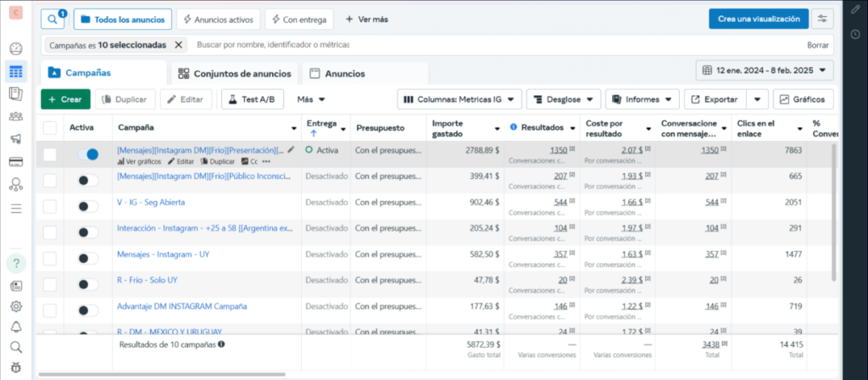This screenshot has height=380, width=868.
Task: Open the date range dropdown '12 ene. 2024 - 8 feb. 2025'
Action: click(765, 70)
